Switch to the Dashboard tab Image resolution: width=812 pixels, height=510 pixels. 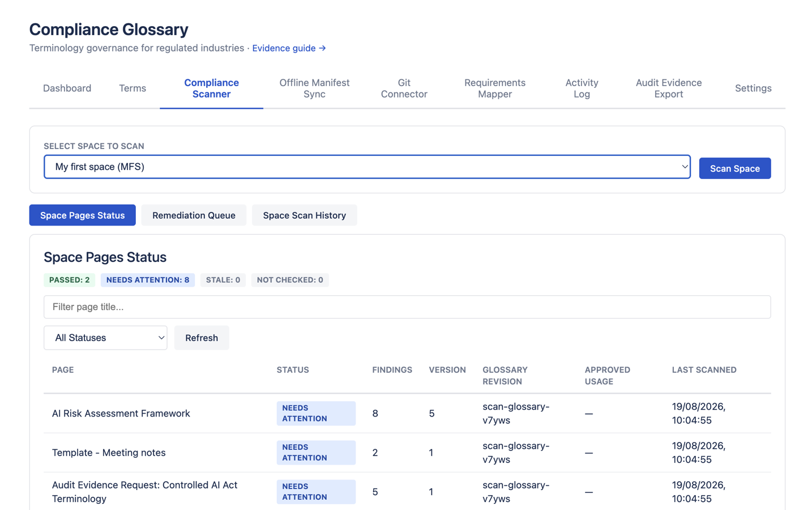pyautogui.click(x=67, y=88)
